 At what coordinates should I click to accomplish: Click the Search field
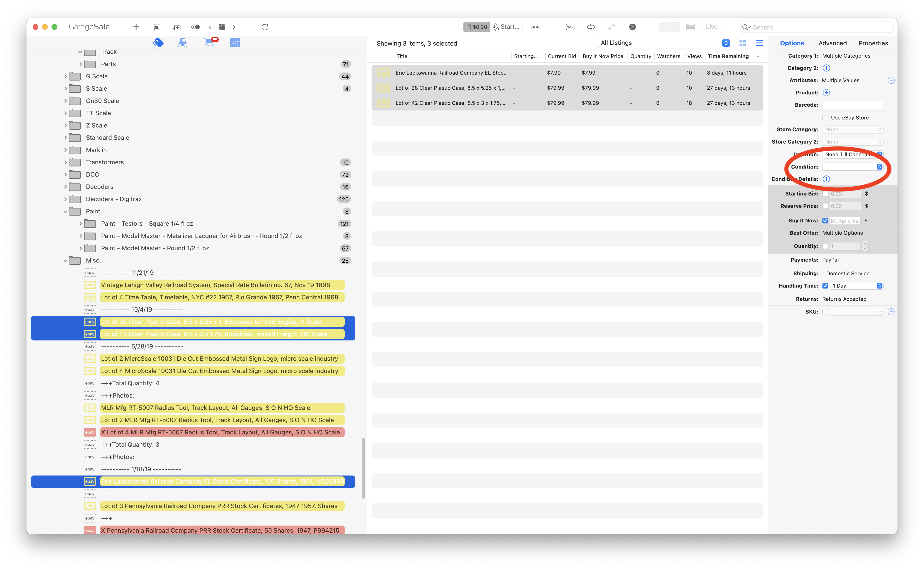click(x=817, y=27)
